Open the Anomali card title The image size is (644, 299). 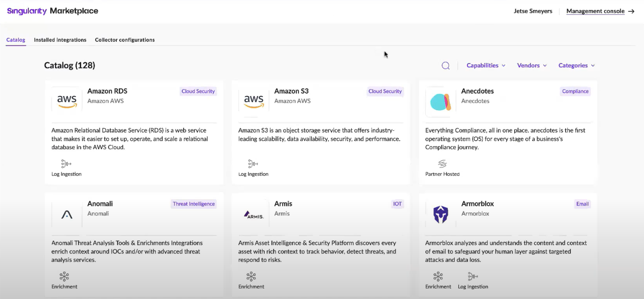point(100,204)
